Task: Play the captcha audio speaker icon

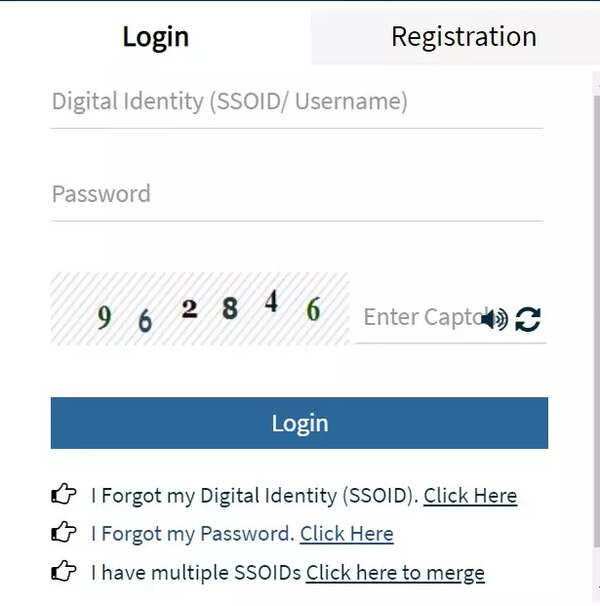Action: (x=496, y=319)
